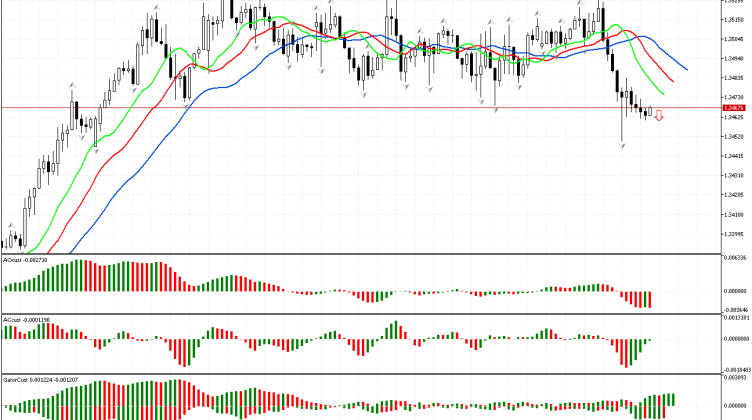The image size is (752, 420).
Task: Click the red down-arrow sell signal icon
Action: (658, 116)
